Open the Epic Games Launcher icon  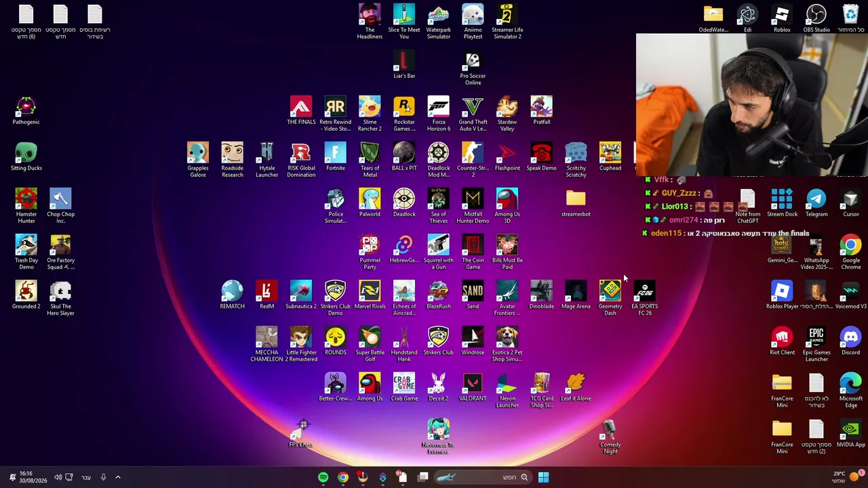tap(816, 344)
